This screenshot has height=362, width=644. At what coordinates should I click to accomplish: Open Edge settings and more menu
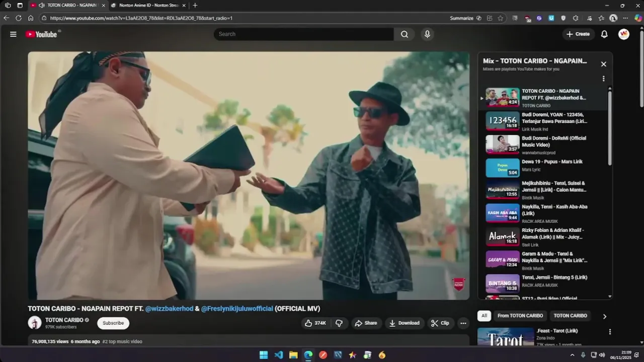point(625,18)
